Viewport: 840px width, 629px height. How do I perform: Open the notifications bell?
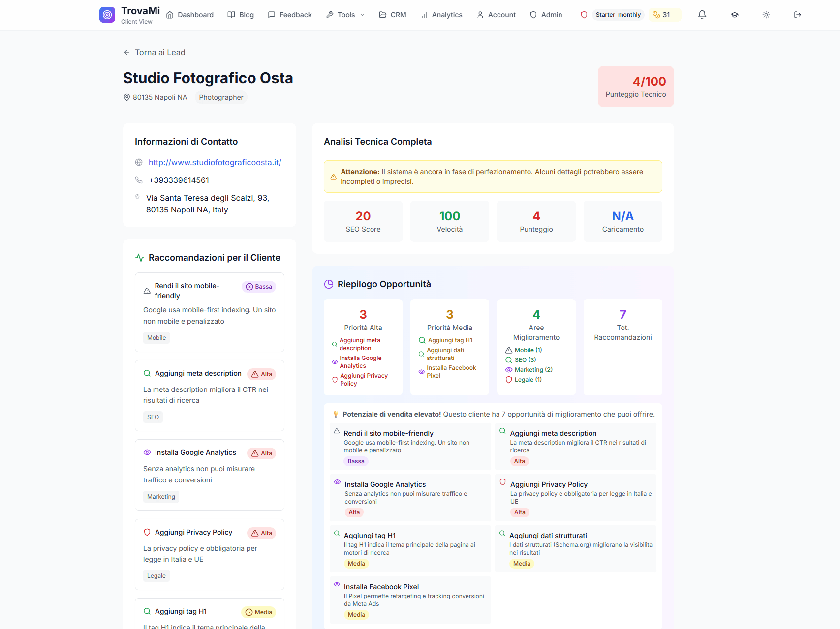[702, 15]
